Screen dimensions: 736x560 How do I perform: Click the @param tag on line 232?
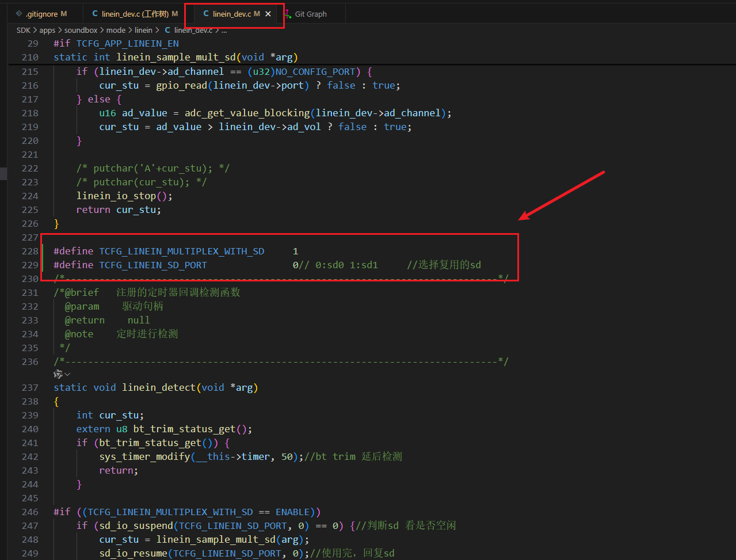point(82,306)
